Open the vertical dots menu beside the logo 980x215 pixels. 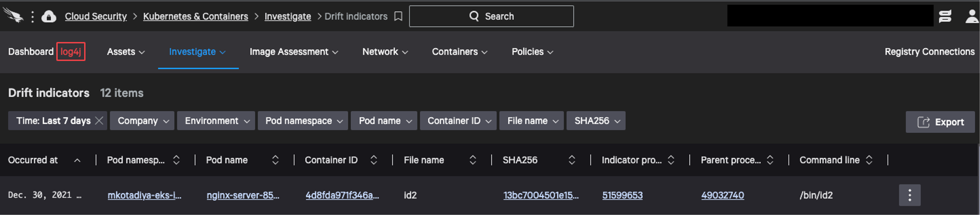[x=32, y=16]
